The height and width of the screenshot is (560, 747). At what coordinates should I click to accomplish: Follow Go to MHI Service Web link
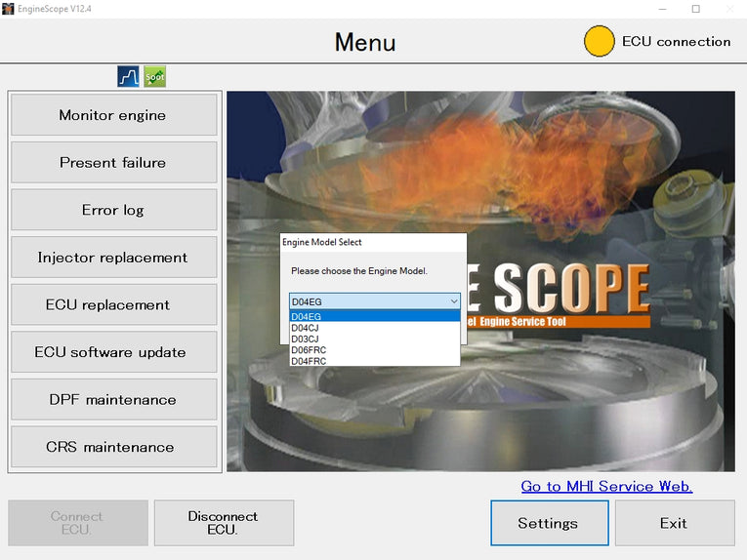pyautogui.click(x=606, y=486)
